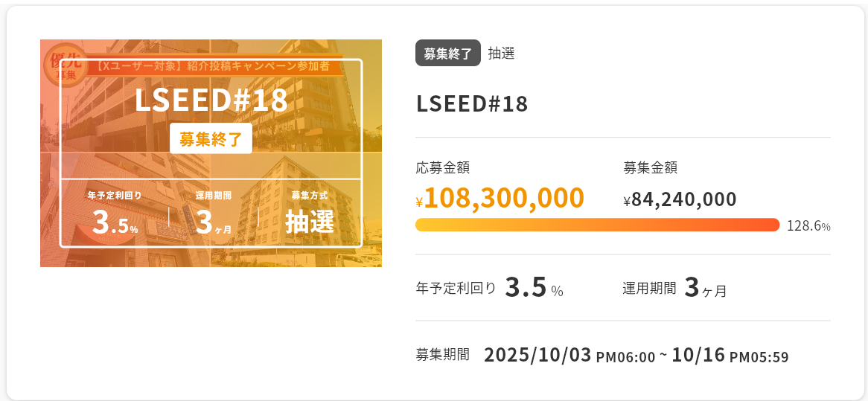
Task: Click the 年予定利回り 3.5% on the thumbnail
Action: 115,214
